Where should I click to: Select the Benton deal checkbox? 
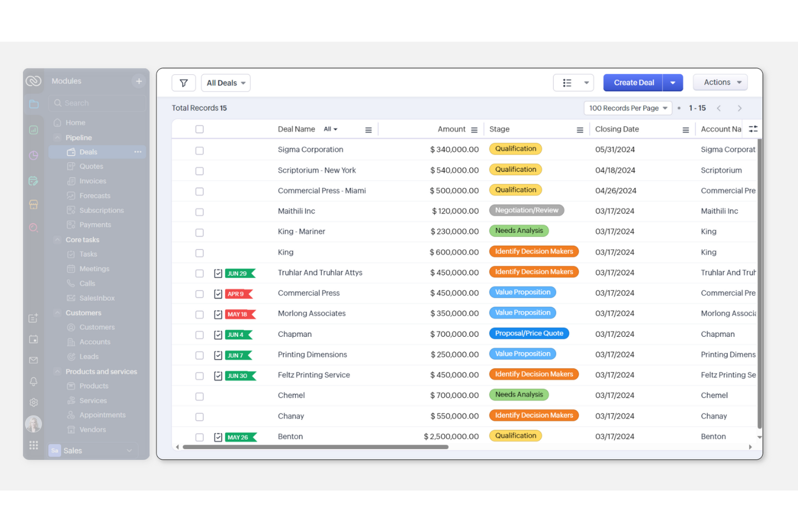200,437
